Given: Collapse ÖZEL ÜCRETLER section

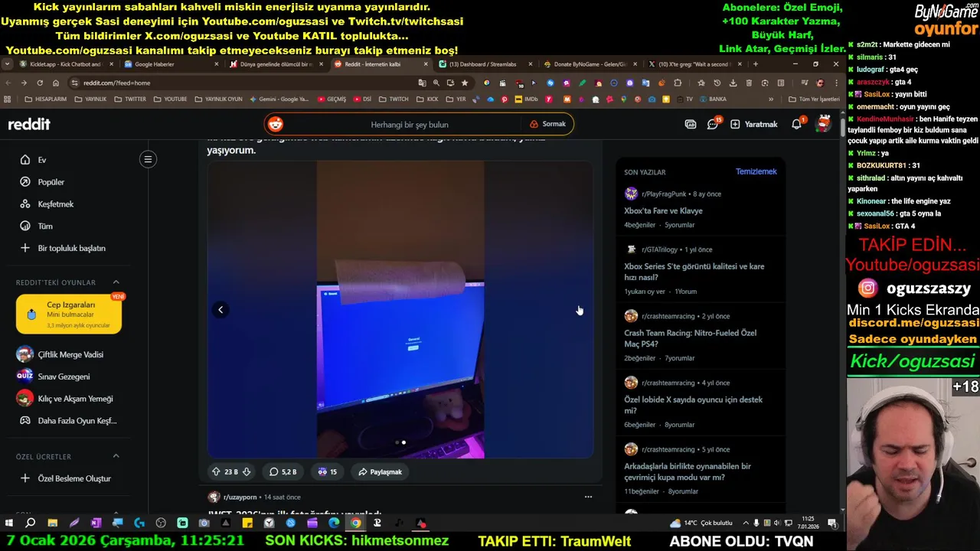Looking at the screenshot, I should click(116, 456).
